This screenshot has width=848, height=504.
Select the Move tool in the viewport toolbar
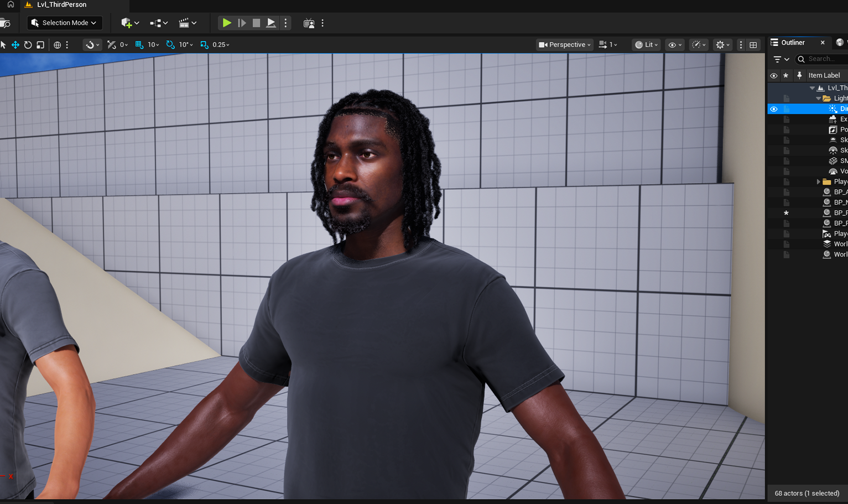pos(15,45)
